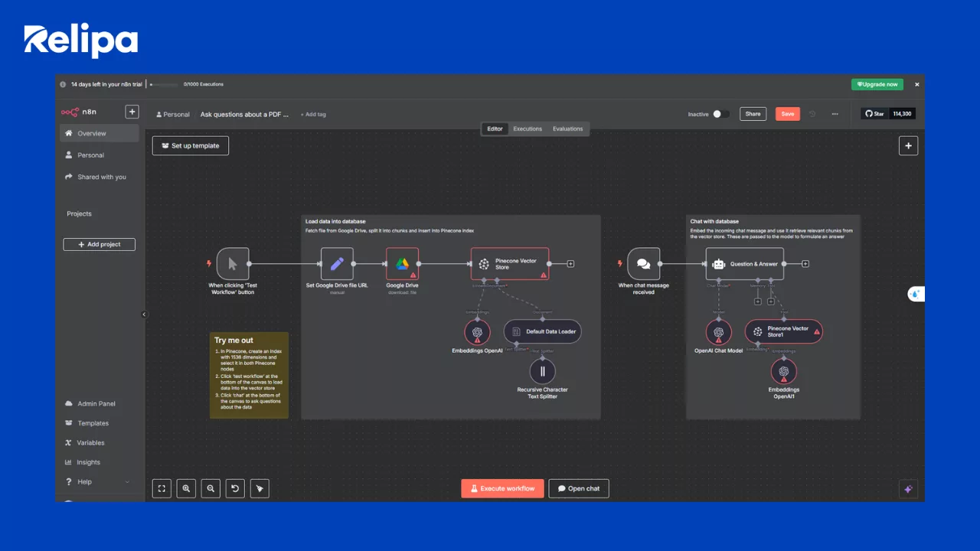Image resolution: width=980 pixels, height=551 pixels.
Task: Open the Overview page in the sidebar
Action: [100, 133]
